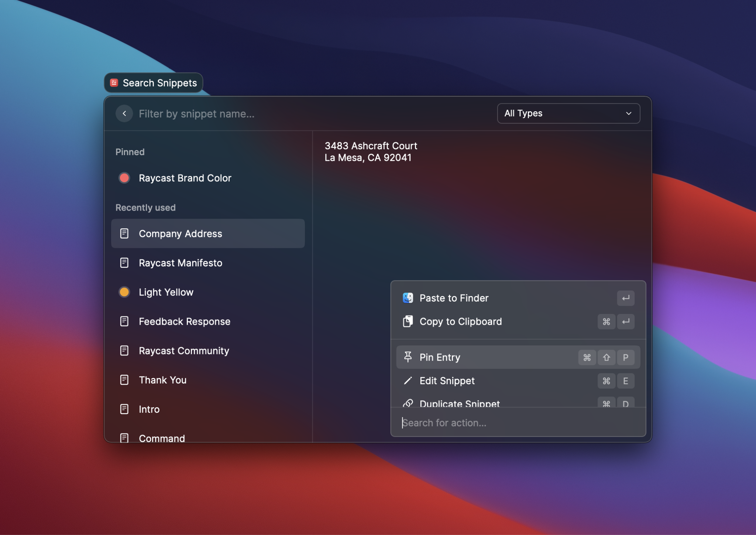Click the Thank You document icon

[x=124, y=380]
